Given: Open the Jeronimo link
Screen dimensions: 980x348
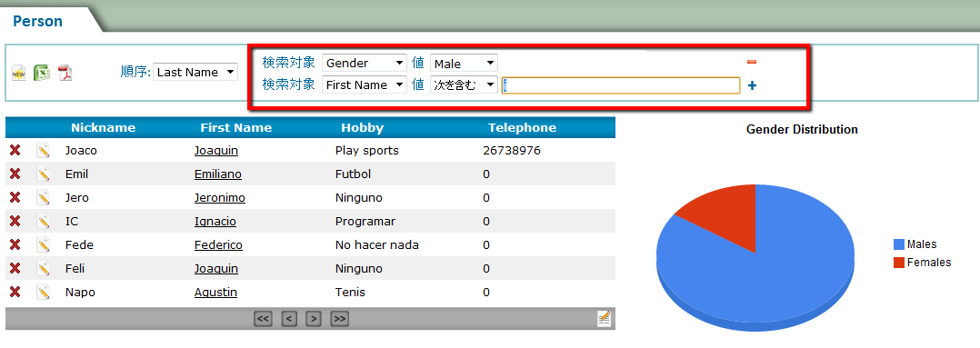Looking at the screenshot, I should click(x=219, y=198).
